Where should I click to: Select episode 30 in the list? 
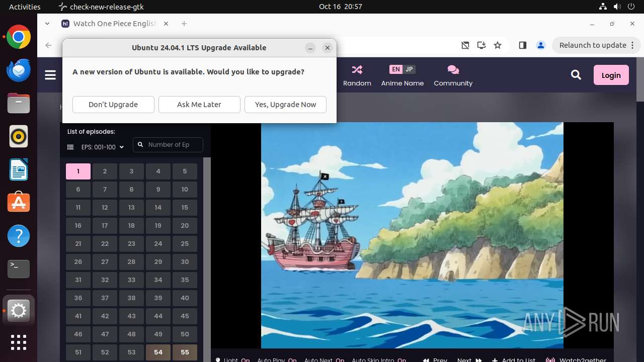point(185,262)
